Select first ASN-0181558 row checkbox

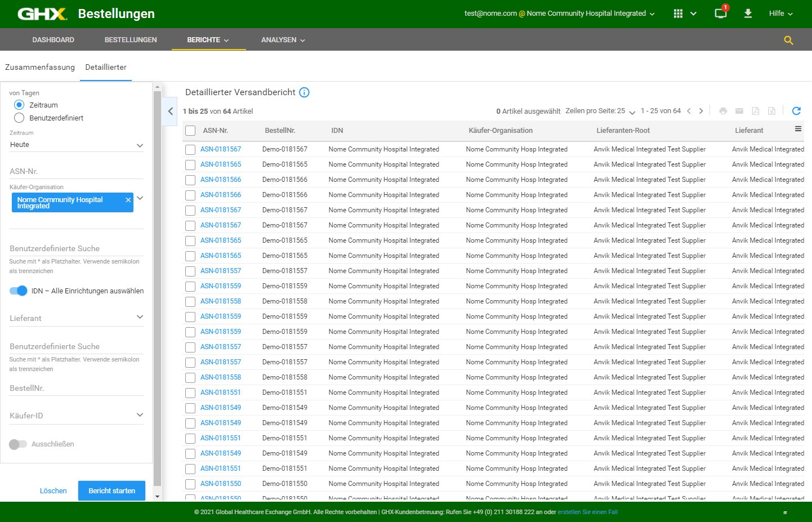tap(190, 301)
